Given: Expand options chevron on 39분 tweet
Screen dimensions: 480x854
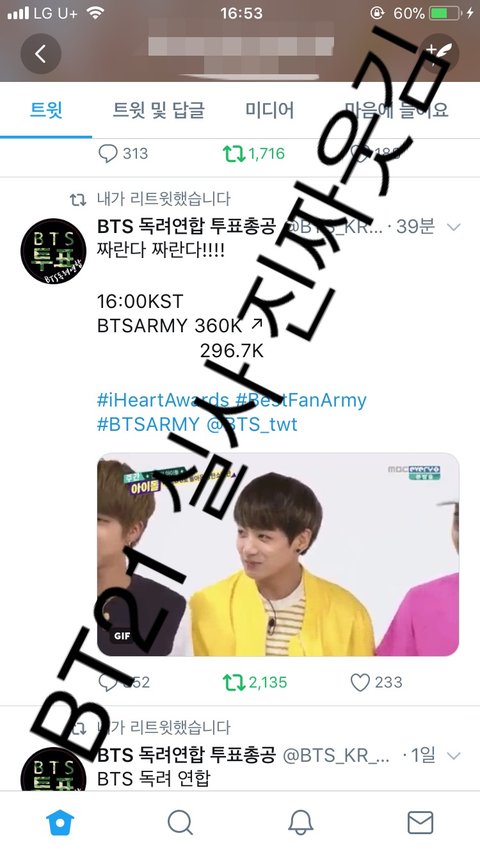Looking at the screenshot, I should (x=453, y=227).
